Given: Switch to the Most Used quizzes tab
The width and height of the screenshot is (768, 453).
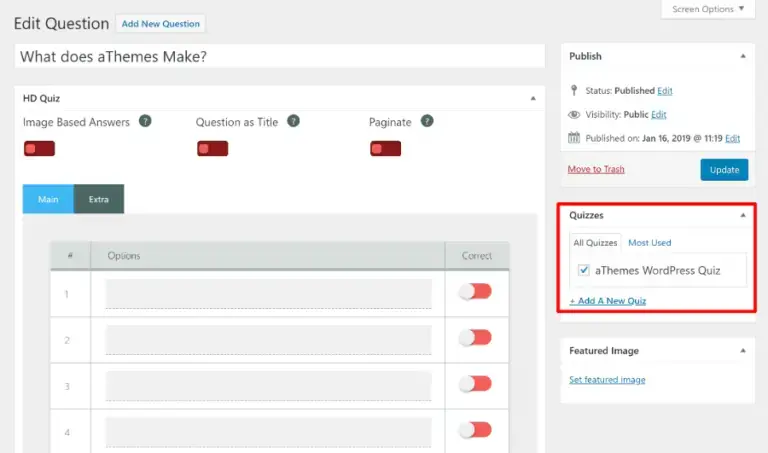Looking at the screenshot, I should coord(649,242).
